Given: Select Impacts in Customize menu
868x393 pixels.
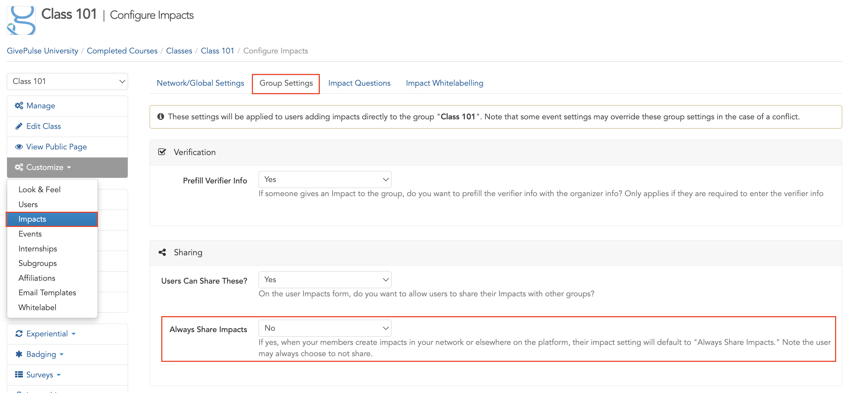Looking at the screenshot, I should point(52,219).
